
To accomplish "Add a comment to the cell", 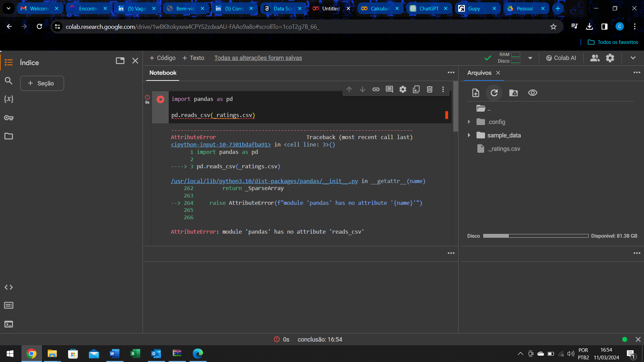I will [389, 89].
